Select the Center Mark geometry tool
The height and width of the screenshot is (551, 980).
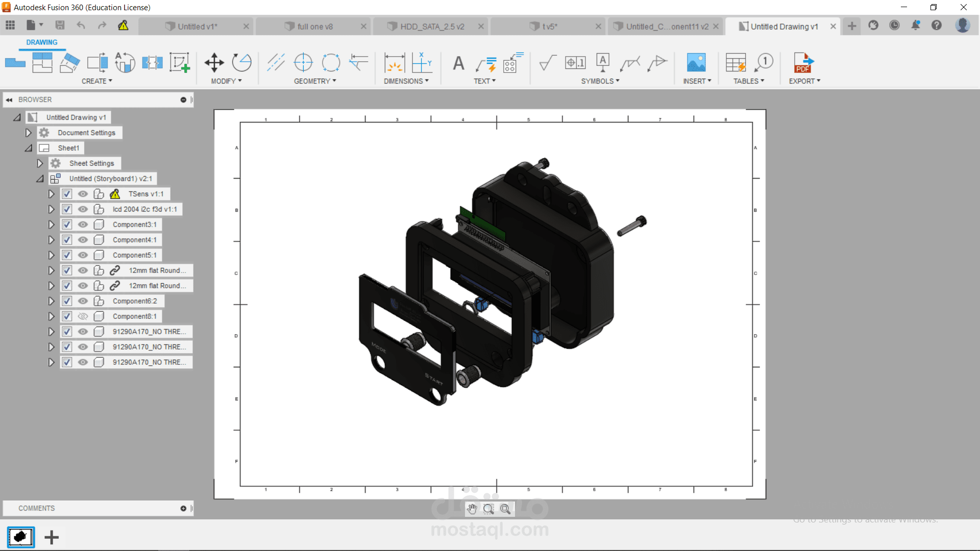coord(303,63)
